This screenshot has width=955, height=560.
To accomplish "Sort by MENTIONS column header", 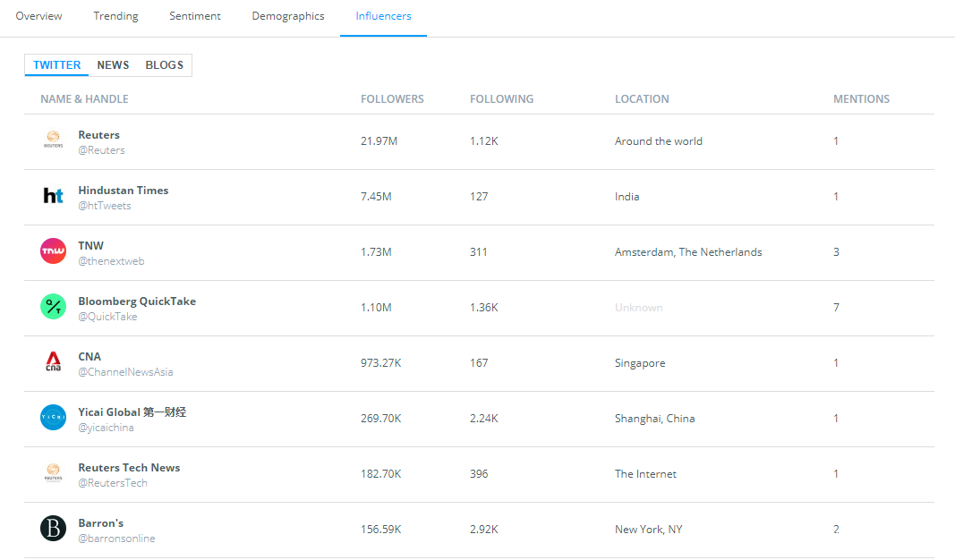I will click(861, 99).
